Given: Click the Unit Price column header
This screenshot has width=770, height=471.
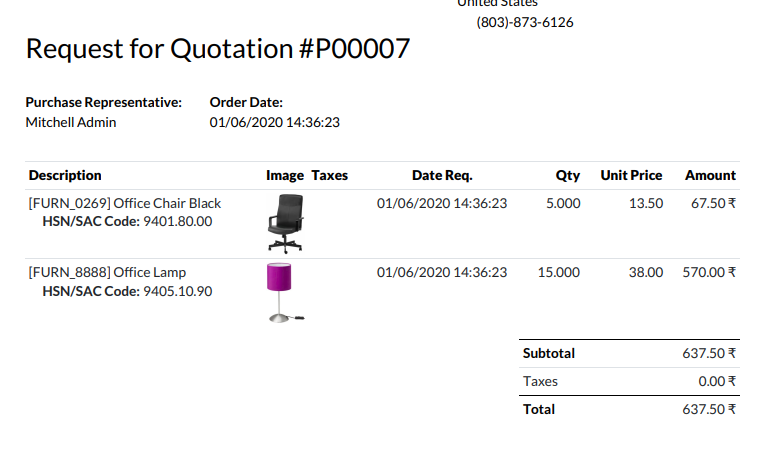Looking at the screenshot, I should [x=631, y=175].
